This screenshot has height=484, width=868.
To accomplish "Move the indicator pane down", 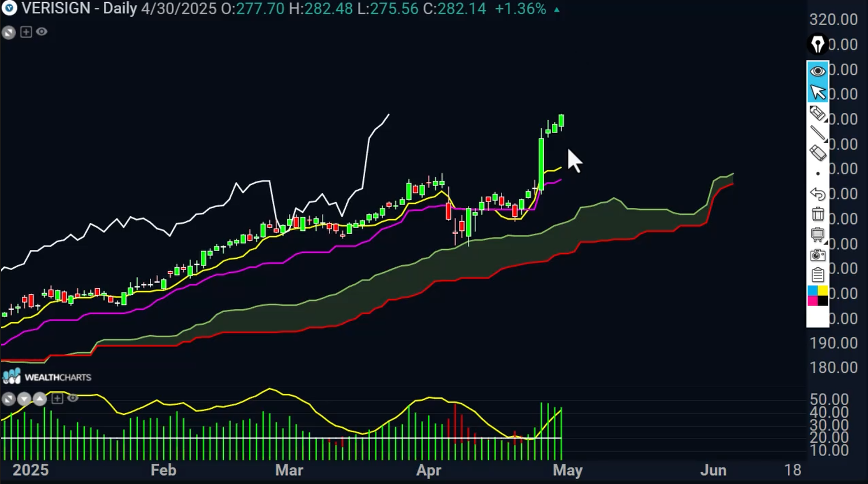I will point(24,399).
